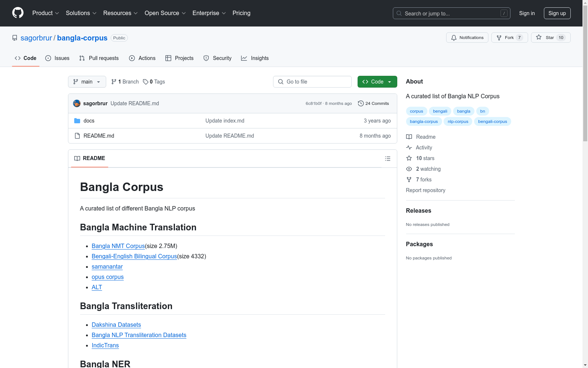The image size is (588, 368).
Task: Open the Insights tab
Action: coord(255,58)
